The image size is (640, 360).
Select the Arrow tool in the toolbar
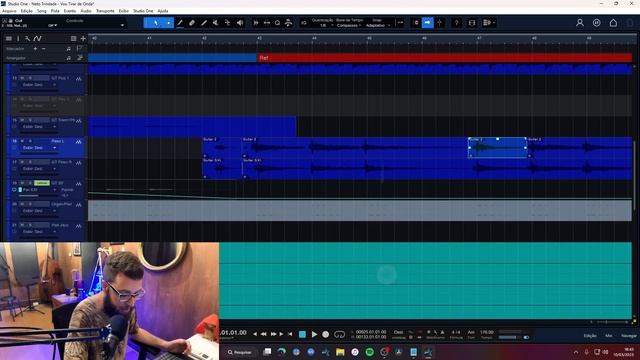[x=156, y=23]
